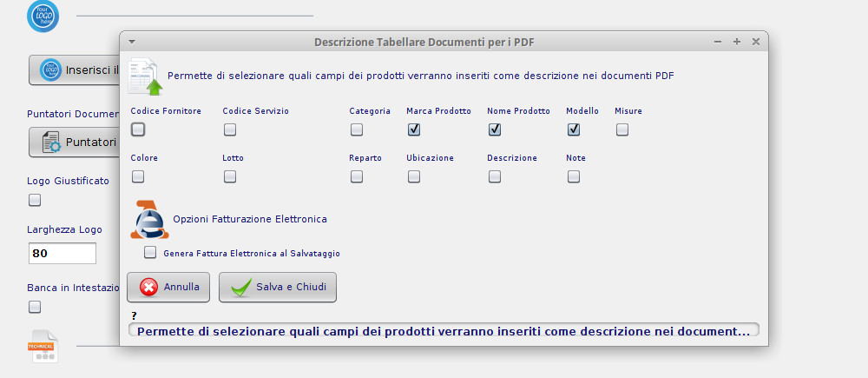Uncheck the Nome Prodotto checkbox
The width and height of the screenshot is (868, 378).
[x=495, y=129]
